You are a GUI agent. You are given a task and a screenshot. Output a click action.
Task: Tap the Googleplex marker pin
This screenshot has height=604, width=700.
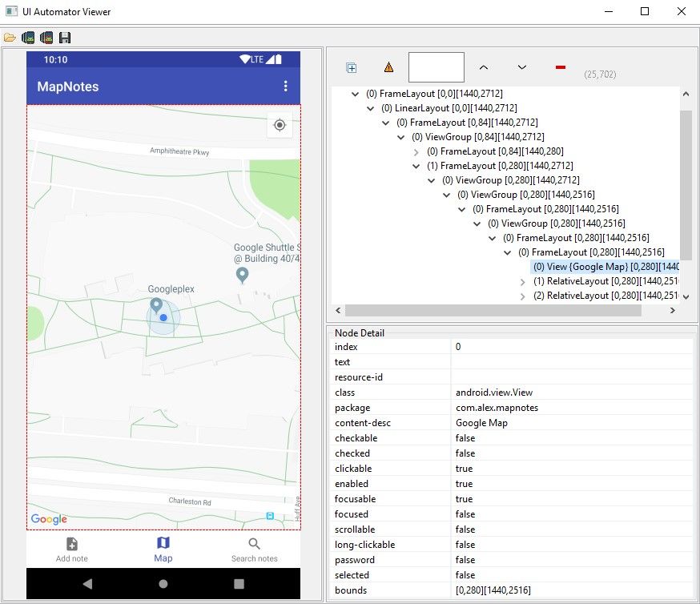click(155, 305)
